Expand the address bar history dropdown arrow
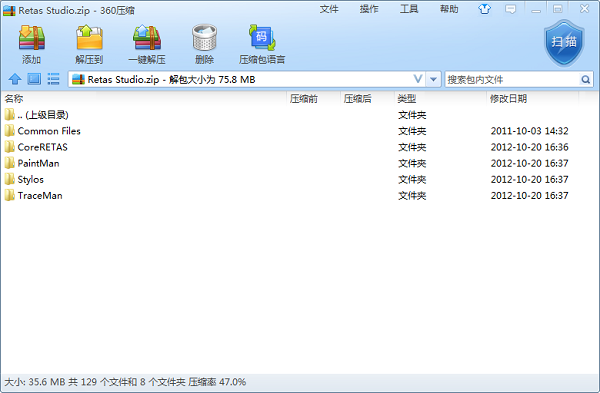The image size is (600, 393). click(433, 80)
